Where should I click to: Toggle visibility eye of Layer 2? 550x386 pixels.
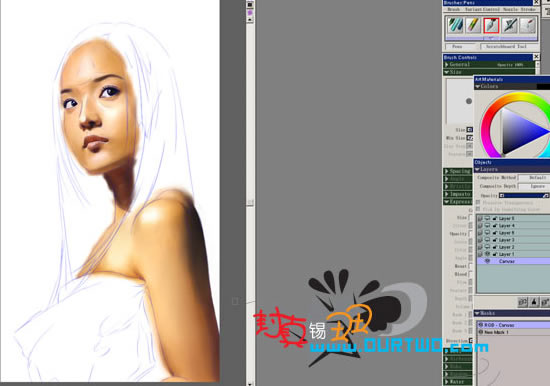(487, 247)
